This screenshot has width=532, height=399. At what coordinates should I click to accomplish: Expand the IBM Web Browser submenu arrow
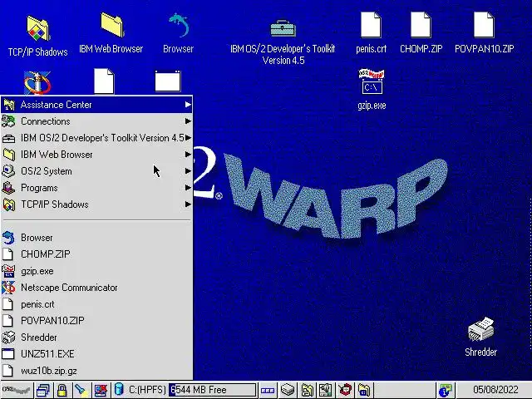click(x=188, y=155)
